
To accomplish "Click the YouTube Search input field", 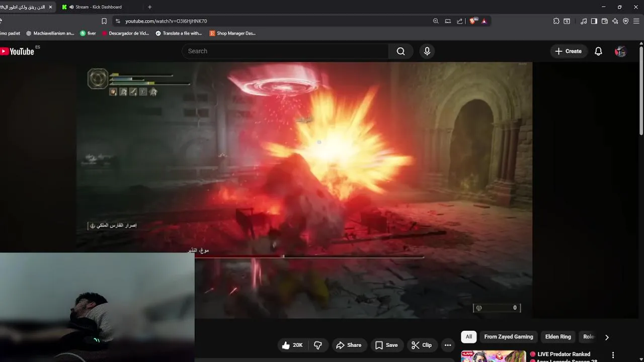I will [285, 51].
